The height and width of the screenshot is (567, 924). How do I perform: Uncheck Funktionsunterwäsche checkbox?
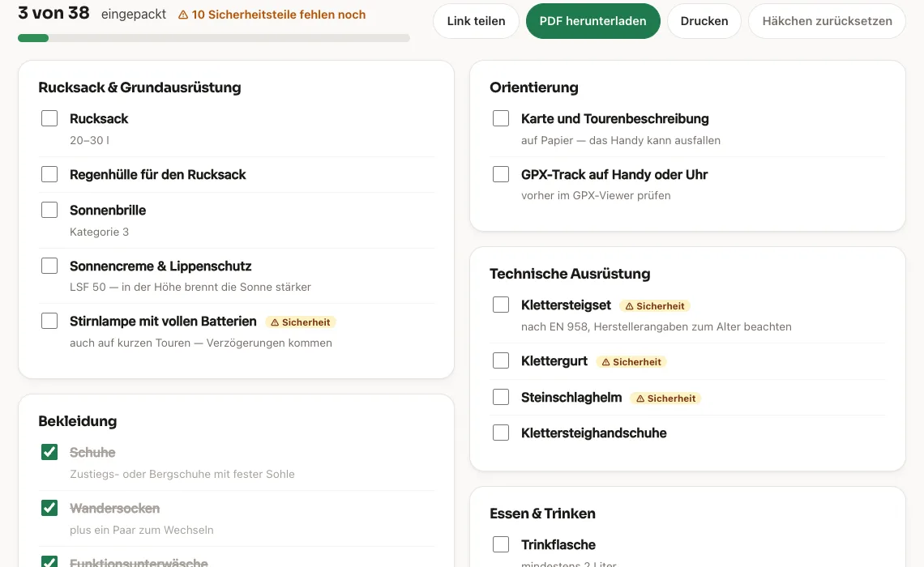point(49,561)
